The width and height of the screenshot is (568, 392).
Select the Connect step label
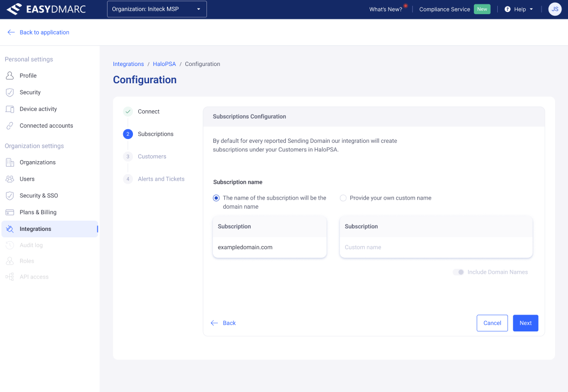(x=149, y=111)
